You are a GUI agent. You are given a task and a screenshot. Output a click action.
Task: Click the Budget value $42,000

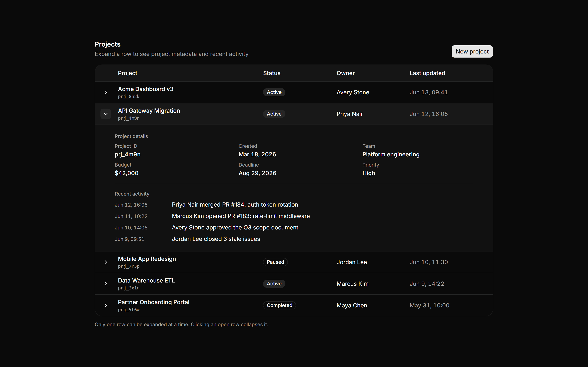click(127, 173)
